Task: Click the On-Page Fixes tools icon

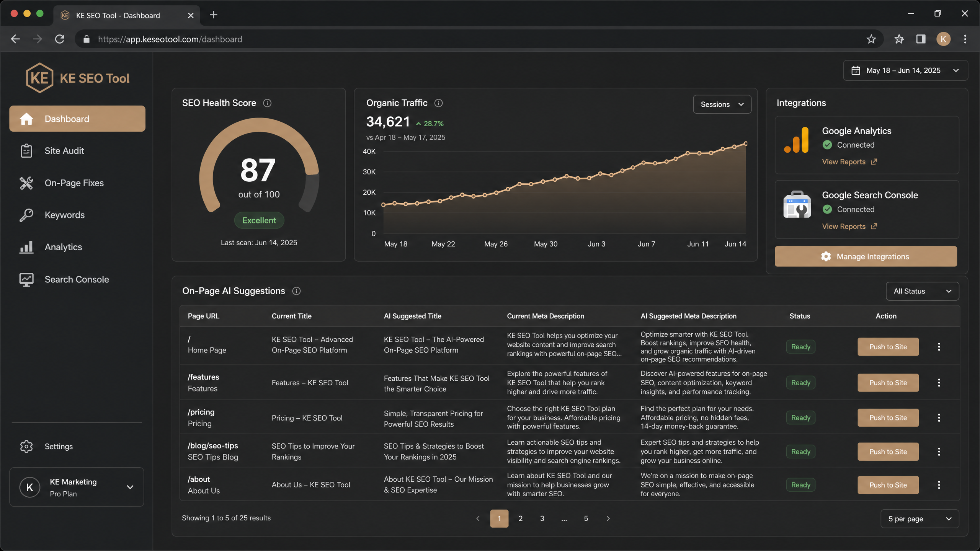Action: coord(26,183)
